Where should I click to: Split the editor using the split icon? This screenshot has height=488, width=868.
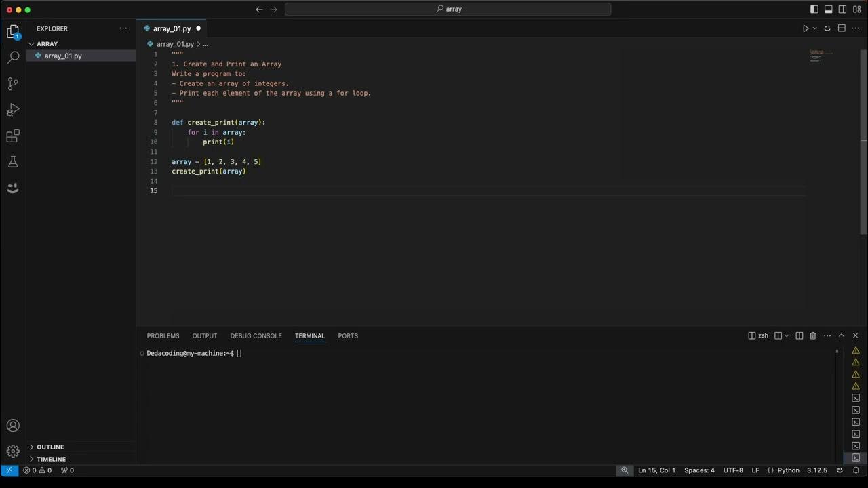click(842, 28)
